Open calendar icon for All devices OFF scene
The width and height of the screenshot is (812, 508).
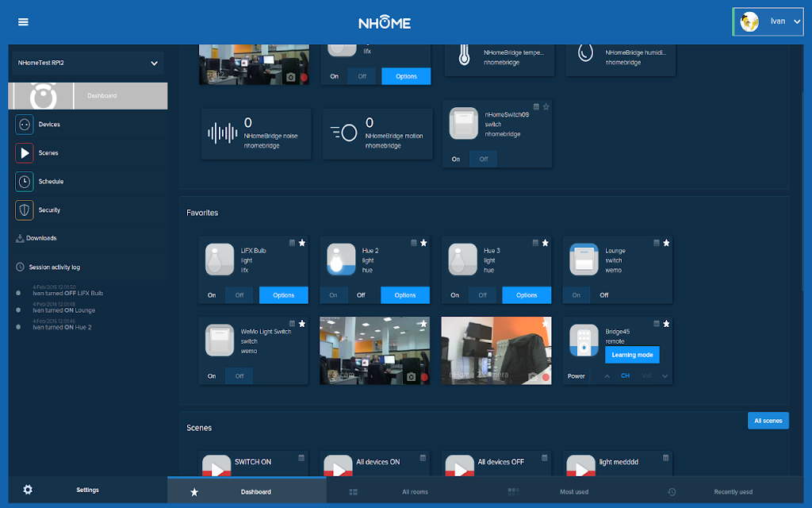(x=545, y=458)
